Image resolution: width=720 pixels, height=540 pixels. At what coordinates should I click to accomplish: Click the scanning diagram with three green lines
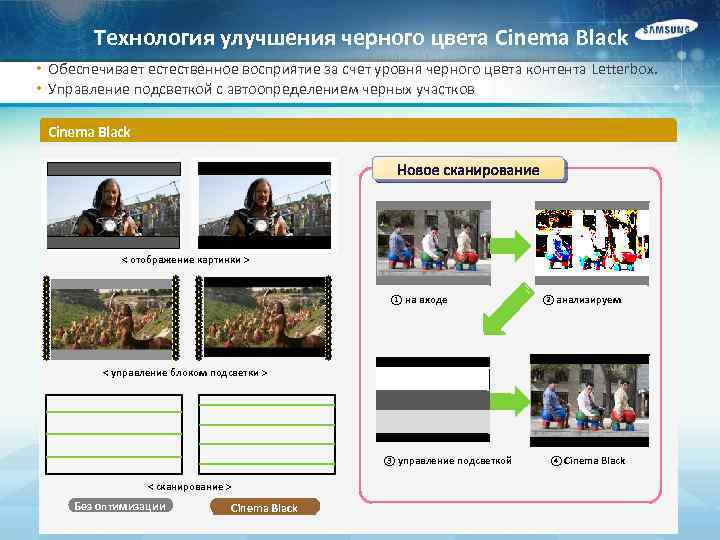(114, 434)
